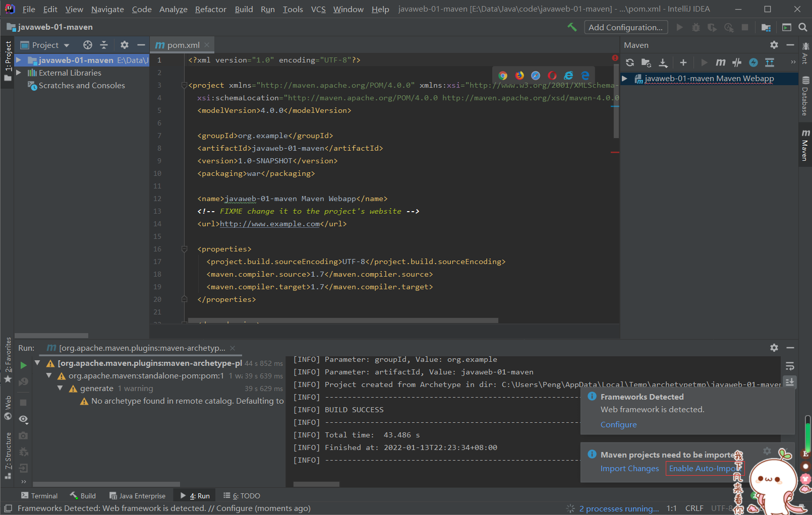Expand javaweb-01-maven Maven Webapp node
The width and height of the screenshot is (812, 515).
click(624, 79)
